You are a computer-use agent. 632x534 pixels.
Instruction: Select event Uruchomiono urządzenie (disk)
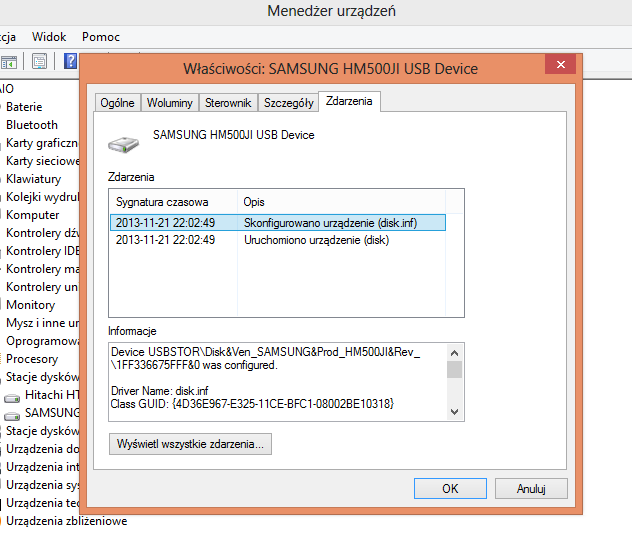[278, 240]
